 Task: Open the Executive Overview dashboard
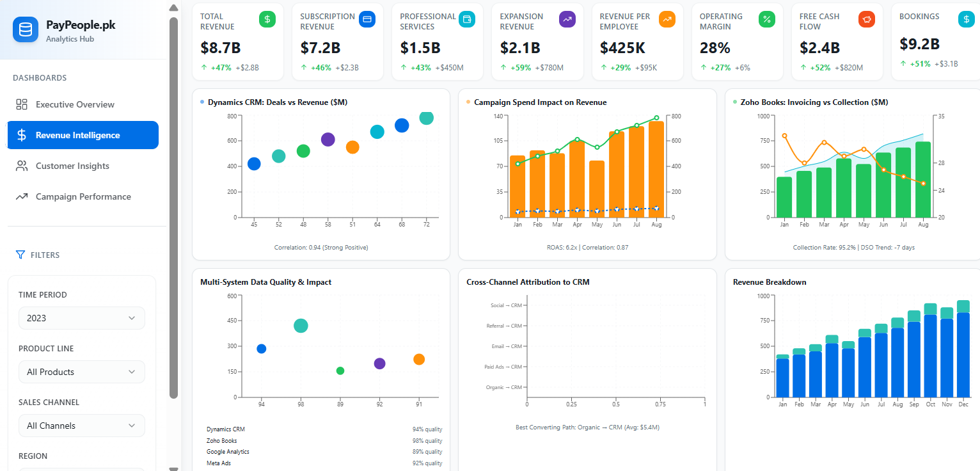(x=83, y=104)
